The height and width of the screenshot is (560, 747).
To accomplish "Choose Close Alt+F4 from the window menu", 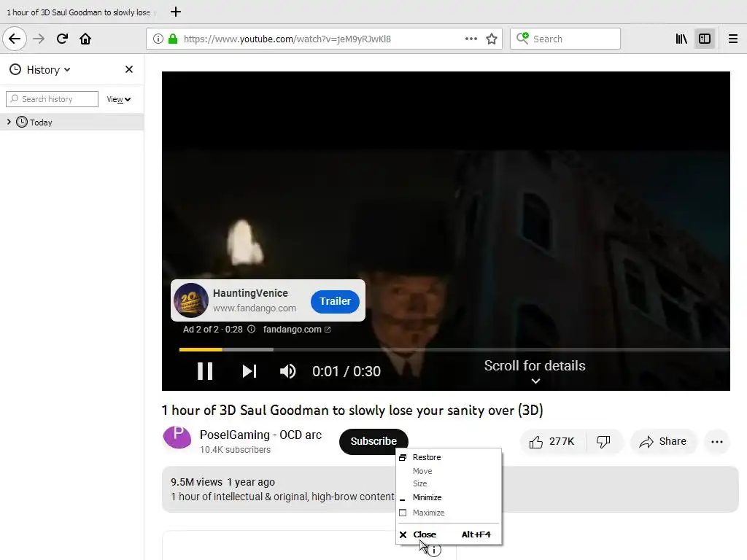I will [449, 534].
